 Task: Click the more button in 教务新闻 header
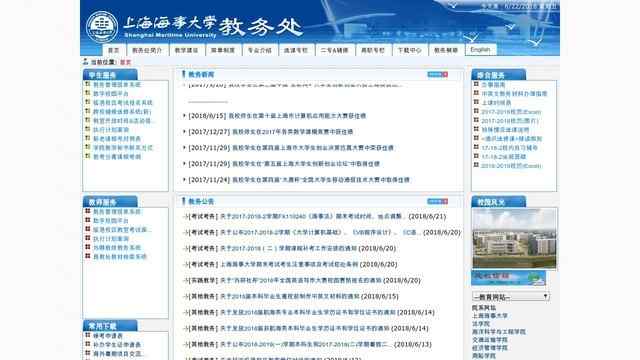tap(437, 74)
